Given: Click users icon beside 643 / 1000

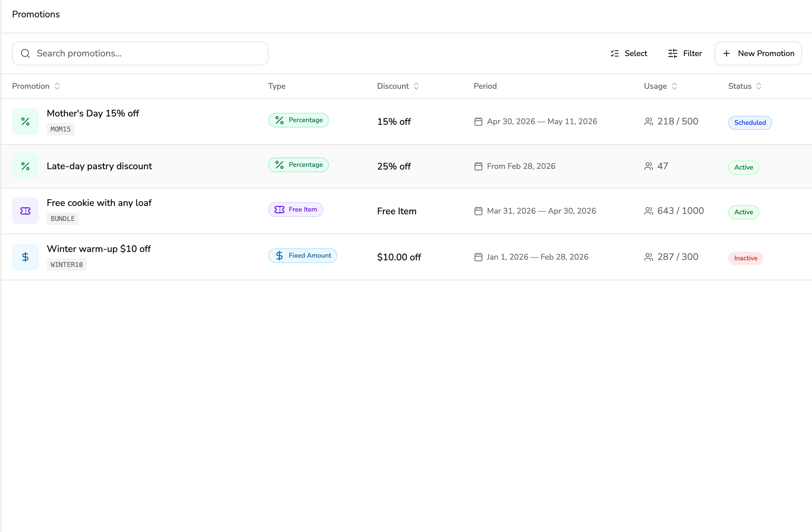Looking at the screenshot, I should pos(649,211).
